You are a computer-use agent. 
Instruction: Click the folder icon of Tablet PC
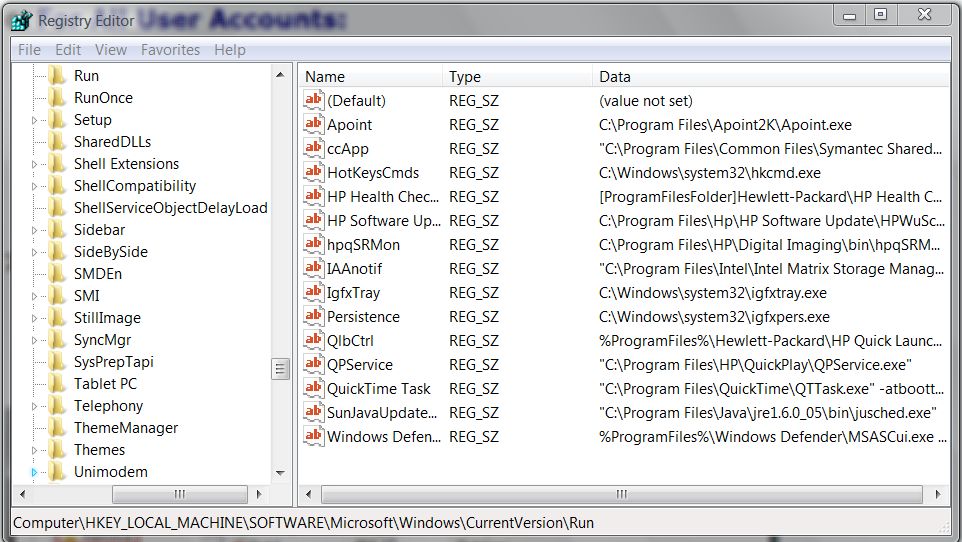pos(57,383)
